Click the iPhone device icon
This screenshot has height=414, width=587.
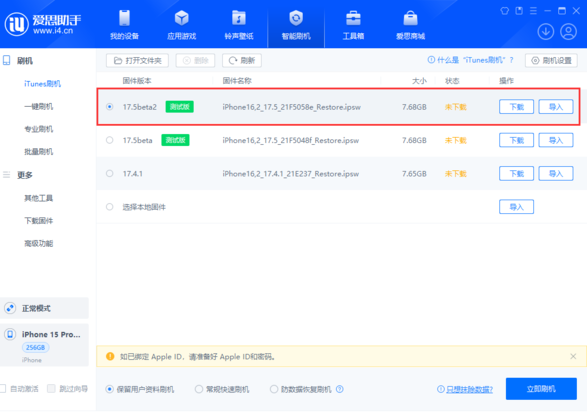[x=10, y=334]
